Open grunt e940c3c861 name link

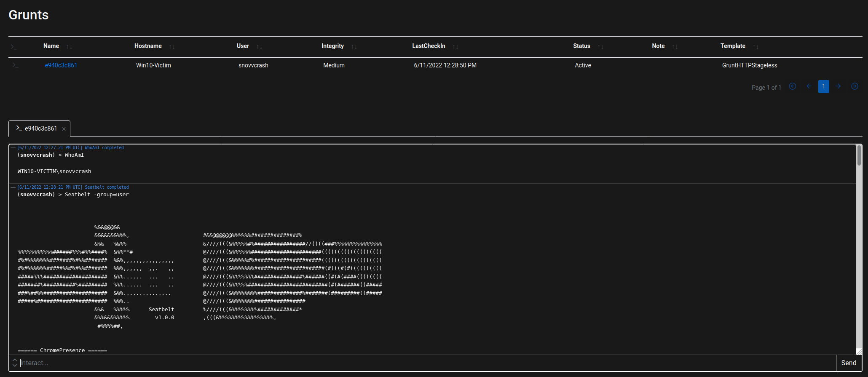point(61,65)
